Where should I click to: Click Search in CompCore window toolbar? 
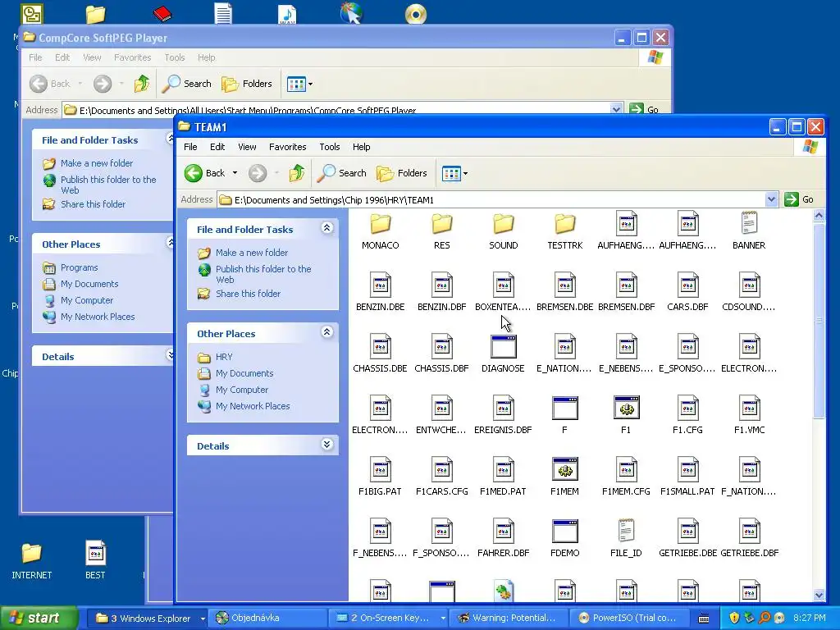point(187,84)
